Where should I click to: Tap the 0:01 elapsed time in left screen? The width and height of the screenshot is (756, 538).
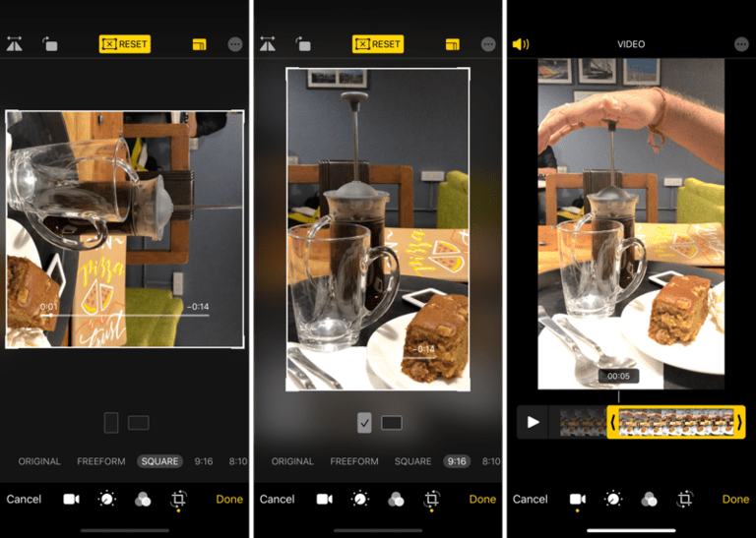(x=48, y=306)
